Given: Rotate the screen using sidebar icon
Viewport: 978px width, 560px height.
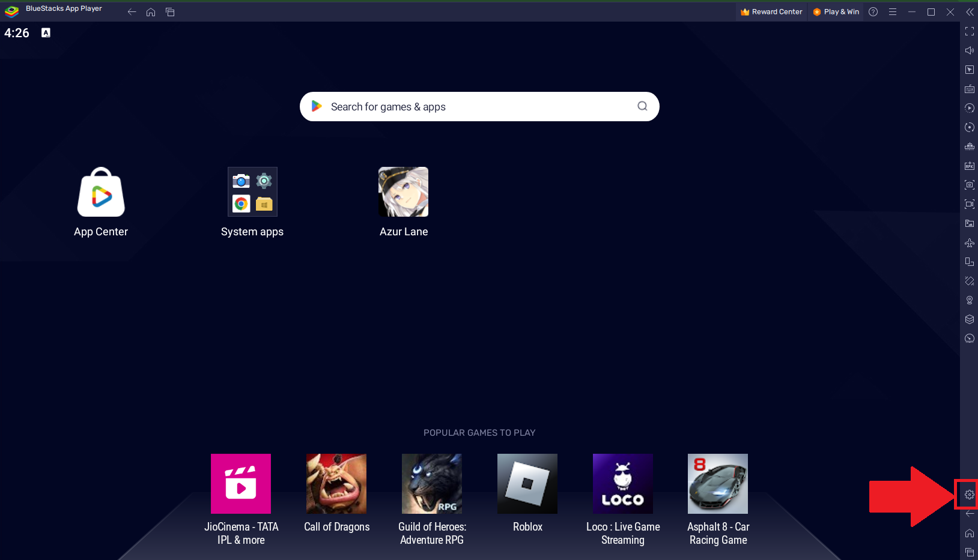Looking at the screenshot, I should (970, 262).
